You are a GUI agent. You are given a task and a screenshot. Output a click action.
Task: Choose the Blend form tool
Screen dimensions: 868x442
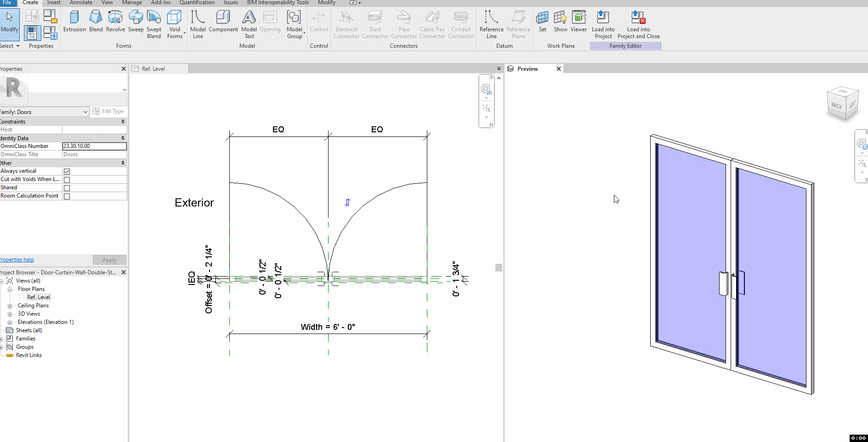point(96,22)
